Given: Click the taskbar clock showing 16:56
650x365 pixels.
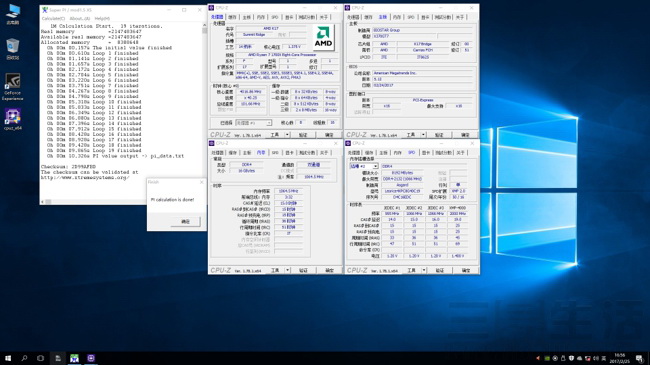Looking at the screenshot, I should point(620,358).
